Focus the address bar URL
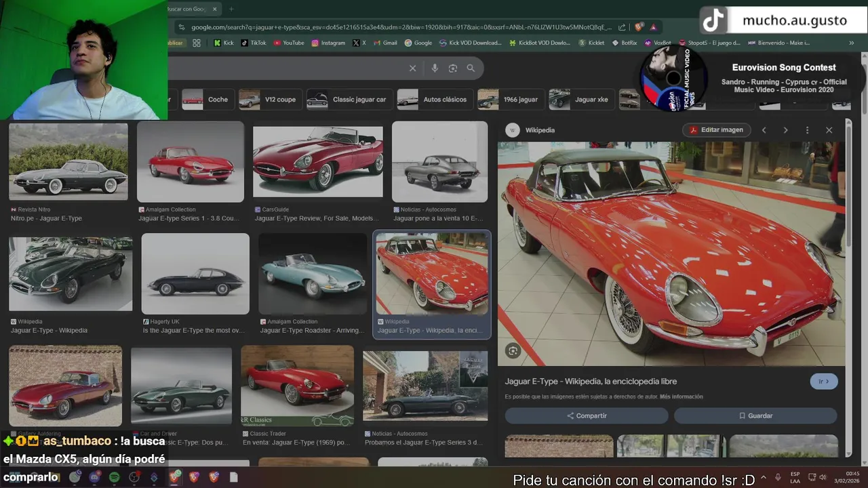 click(x=401, y=27)
